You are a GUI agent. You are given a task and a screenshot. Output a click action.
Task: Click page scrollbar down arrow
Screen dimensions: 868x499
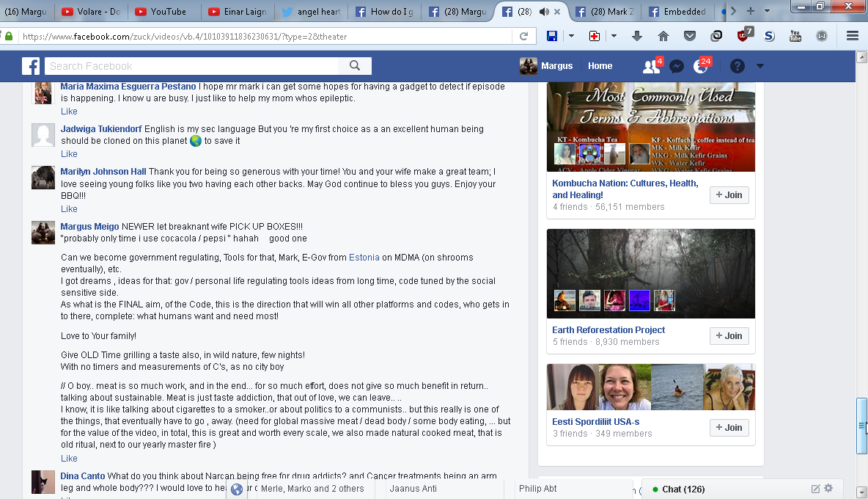coord(861,492)
